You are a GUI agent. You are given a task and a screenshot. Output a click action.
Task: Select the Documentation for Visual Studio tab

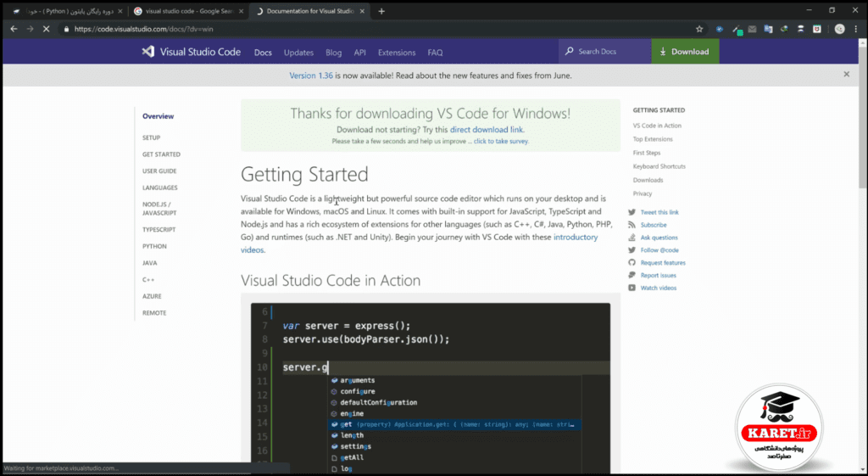pos(310,11)
